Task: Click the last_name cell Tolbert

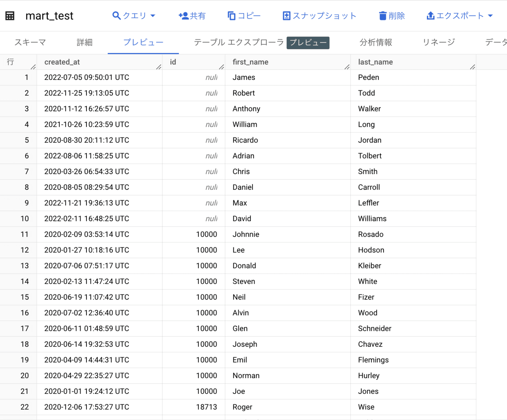Action: click(413, 156)
